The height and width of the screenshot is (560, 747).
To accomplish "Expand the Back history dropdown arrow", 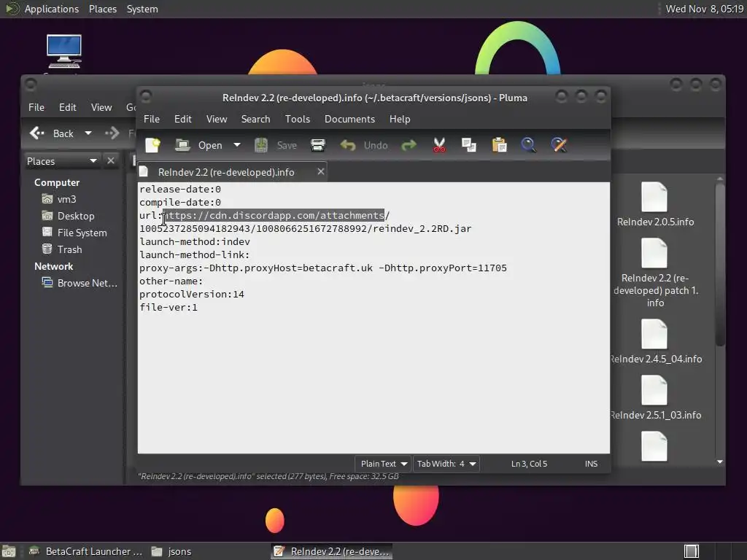I will tap(88, 133).
